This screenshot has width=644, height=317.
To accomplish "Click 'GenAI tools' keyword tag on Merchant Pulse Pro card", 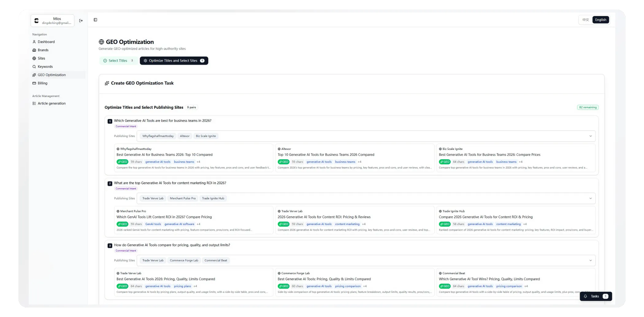I will (153, 224).
